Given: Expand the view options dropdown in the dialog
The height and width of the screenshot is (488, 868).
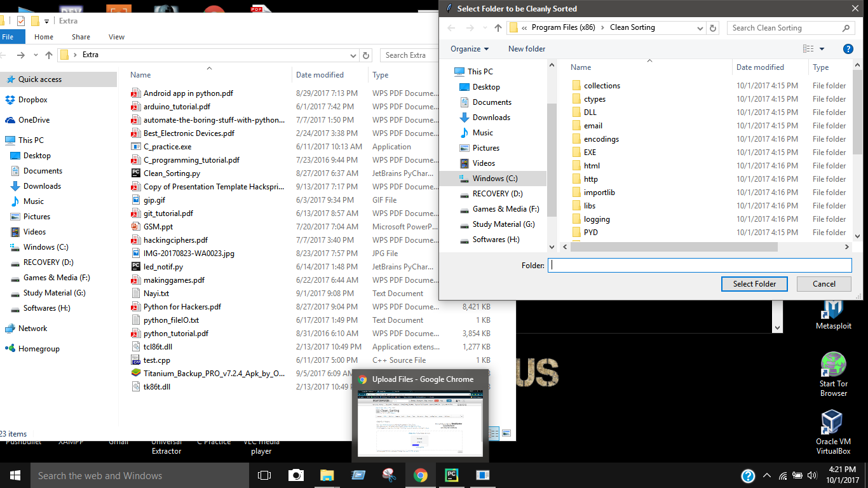Looking at the screenshot, I should 822,49.
